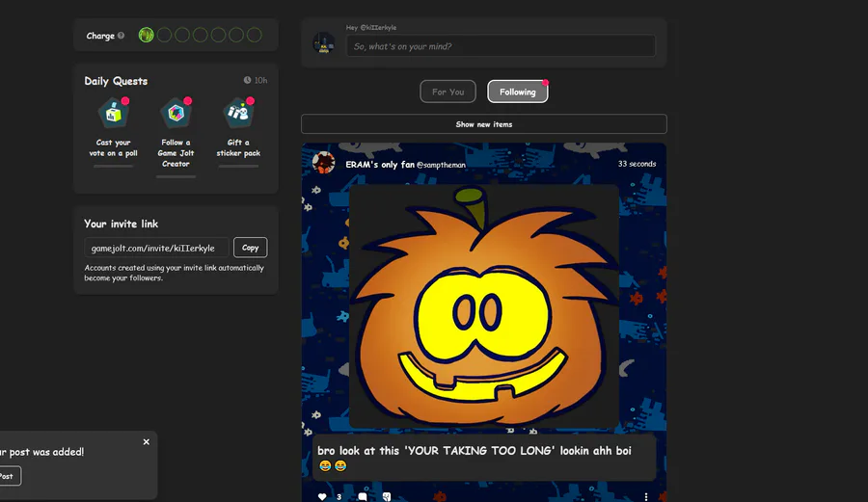
Task: Click the 'Daily Quests' heading
Action: tap(116, 81)
